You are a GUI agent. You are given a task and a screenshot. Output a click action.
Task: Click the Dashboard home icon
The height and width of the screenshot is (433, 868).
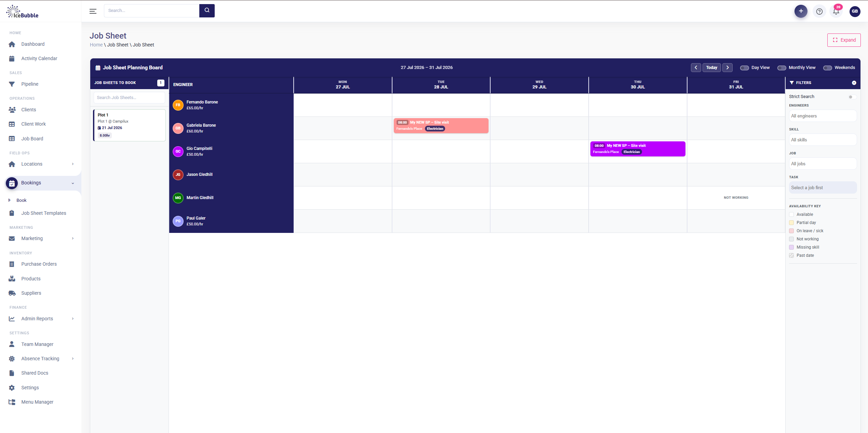[12, 44]
